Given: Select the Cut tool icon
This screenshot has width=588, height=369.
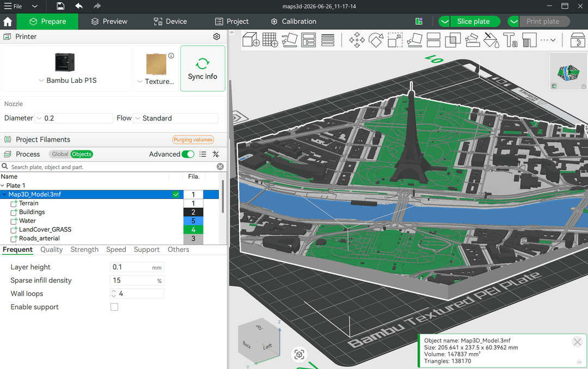Looking at the screenshot, I should (x=433, y=40).
